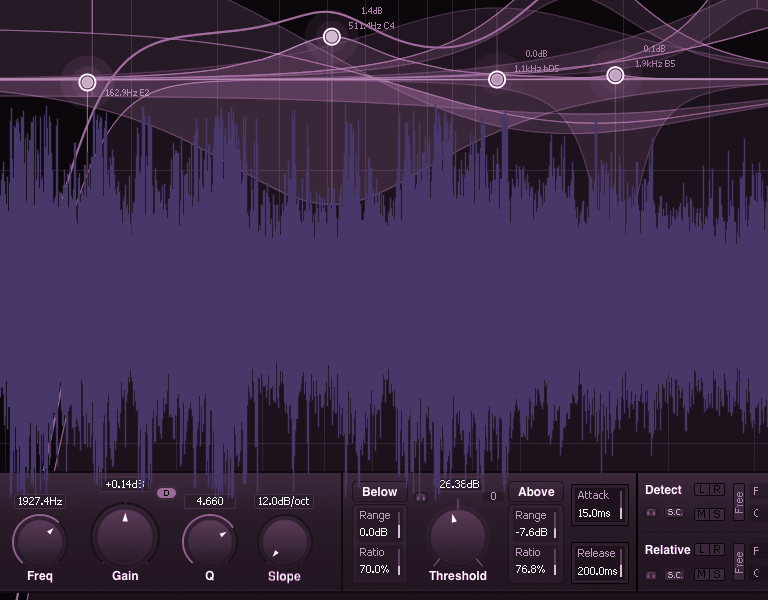Click the 1.4dB label above 511.4Hz node
The image size is (768, 600).
tap(372, 11)
